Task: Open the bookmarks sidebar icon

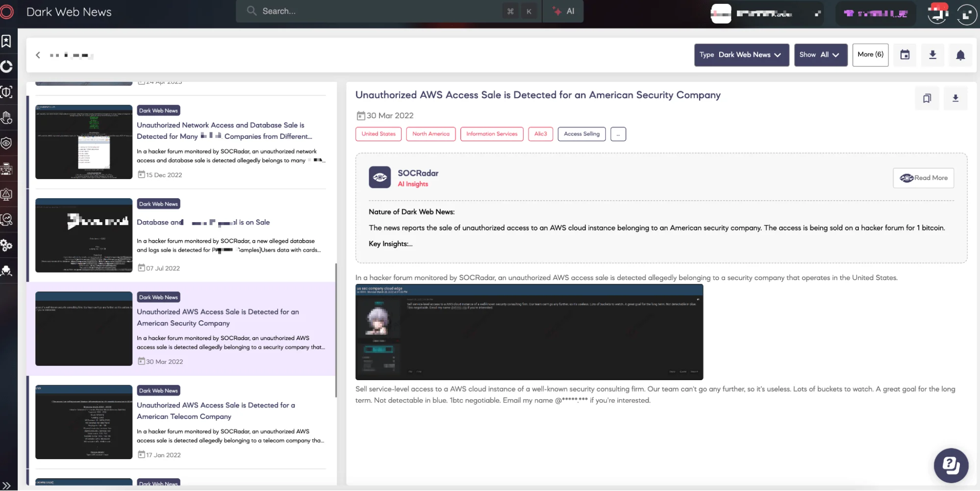Action: point(6,41)
